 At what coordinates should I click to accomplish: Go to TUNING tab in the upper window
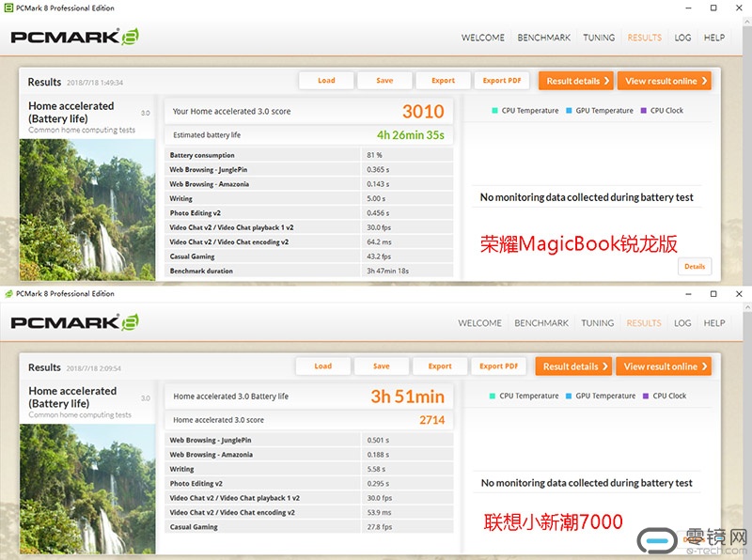tap(599, 38)
